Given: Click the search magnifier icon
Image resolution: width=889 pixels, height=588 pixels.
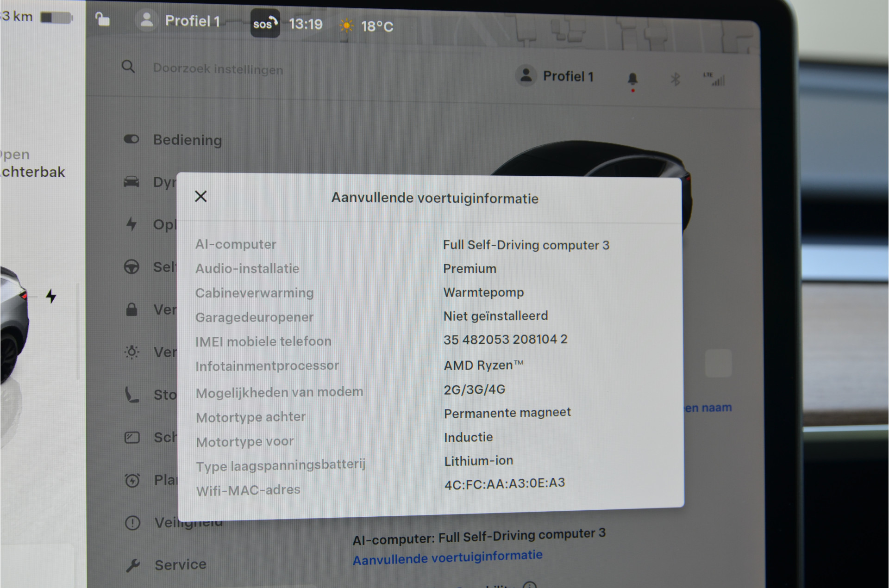Looking at the screenshot, I should click(128, 67).
